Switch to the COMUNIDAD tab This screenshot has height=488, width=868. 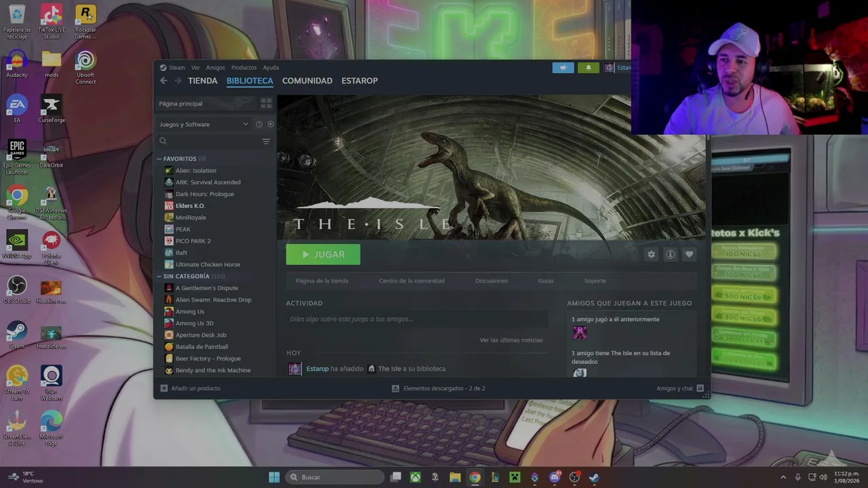point(307,81)
